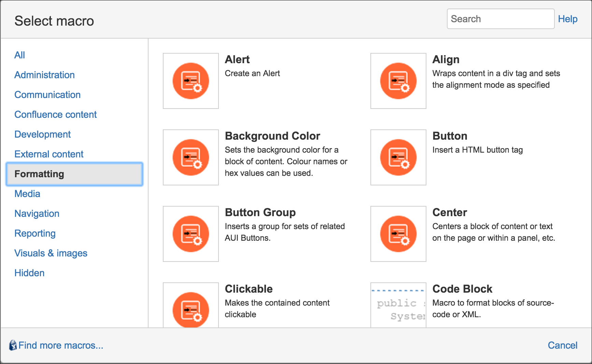Show the Hidden macros category
The image size is (592, 364).
click(29, 273)
